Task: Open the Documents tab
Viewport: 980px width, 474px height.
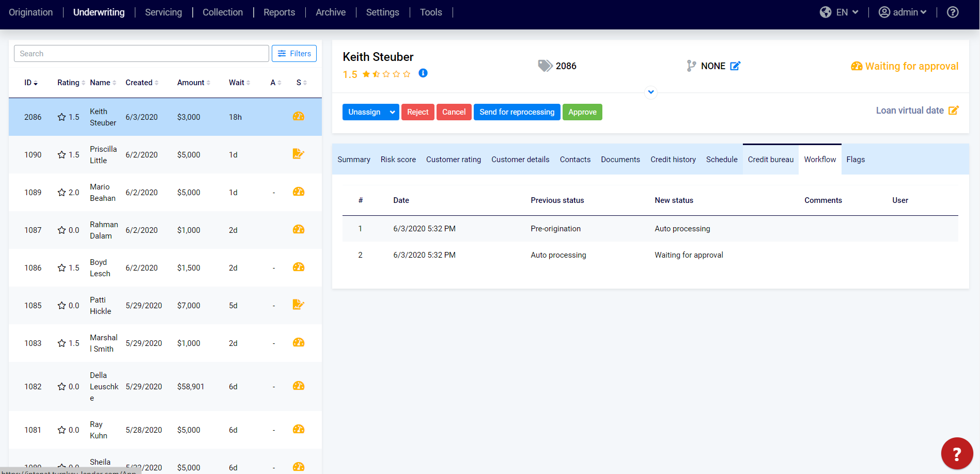Action: [620, 160]
